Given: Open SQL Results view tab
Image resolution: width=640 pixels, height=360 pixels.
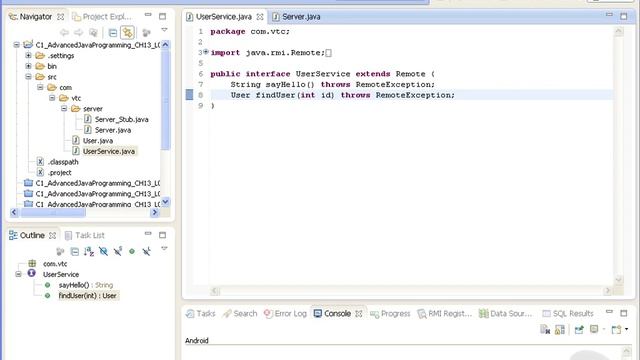Looking at the screenshot, I should (568, 313).
